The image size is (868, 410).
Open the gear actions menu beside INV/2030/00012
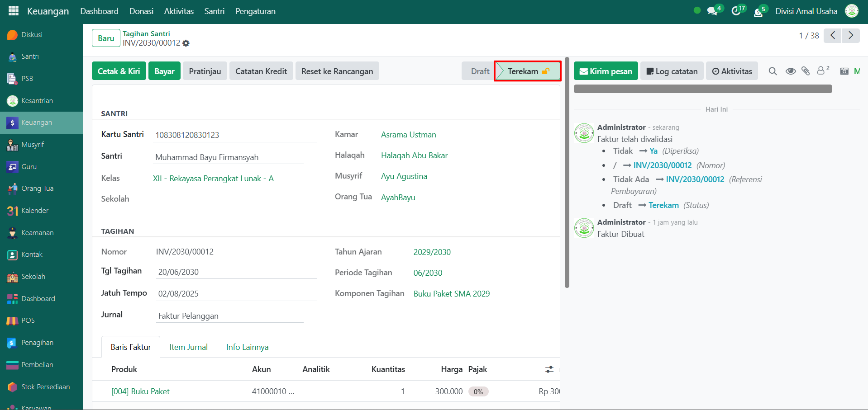(186, 43)
